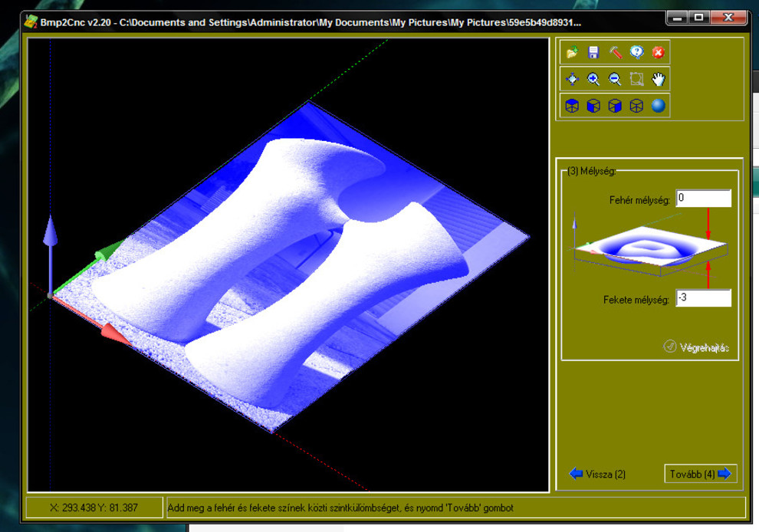Image resolution: width=759 pixels, height=532 pixels.
Task: Select the wireframe isometric cube view
Action: point(636,106)
